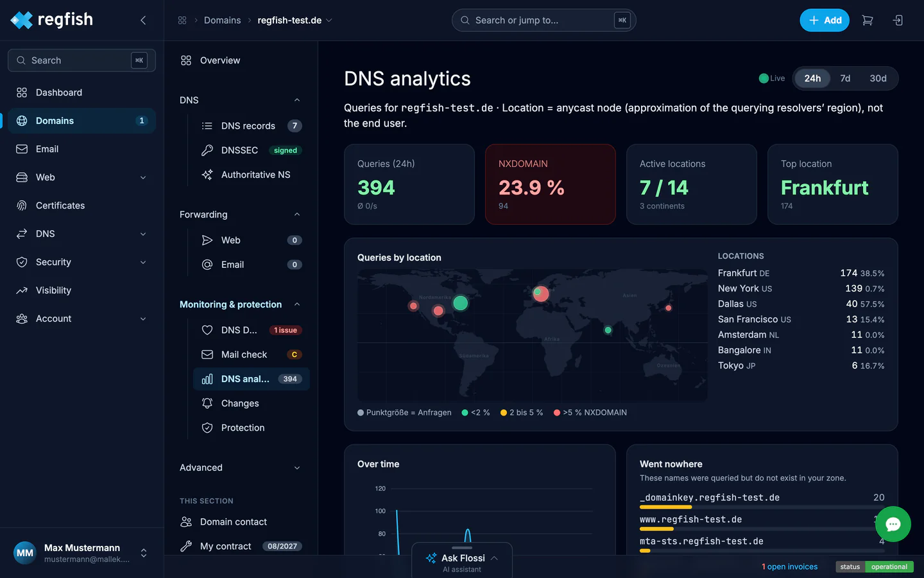
Task: Open DNS D... entry with 1 issue
Action: coord(251,330)
